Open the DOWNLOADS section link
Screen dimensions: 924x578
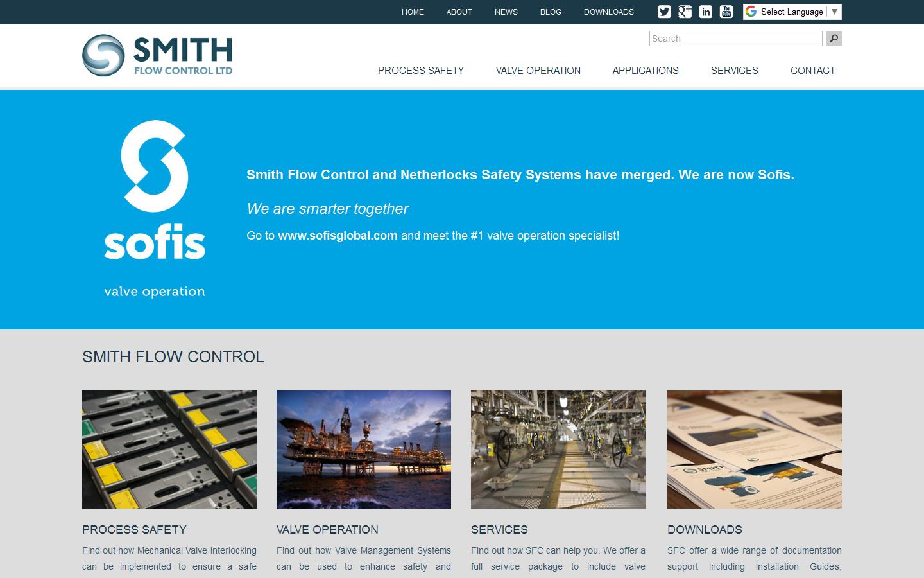pos(705,530)
